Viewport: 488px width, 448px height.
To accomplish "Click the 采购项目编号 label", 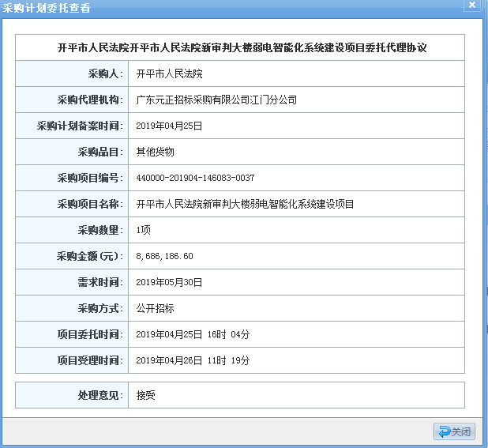I will click(x=90, y=178).
